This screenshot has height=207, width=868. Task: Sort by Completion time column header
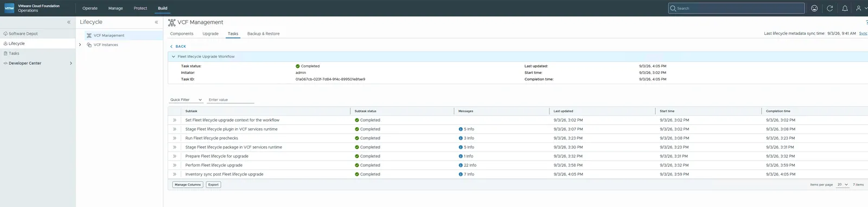[x=778, y=111]
